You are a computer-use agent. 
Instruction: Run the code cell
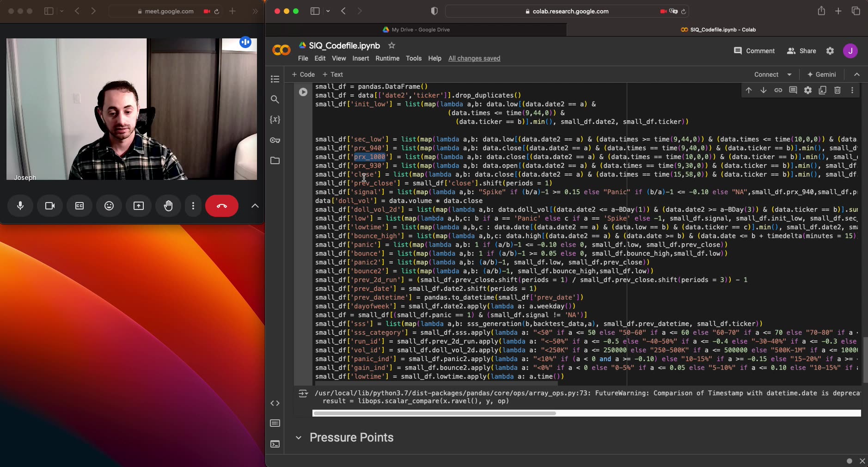[x=303, y=92]
